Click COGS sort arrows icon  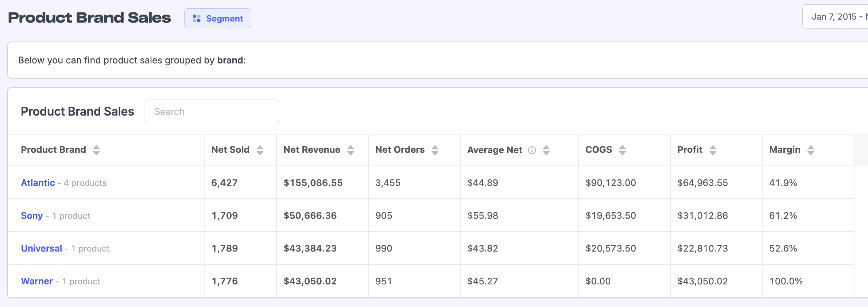tap(623, 150)
